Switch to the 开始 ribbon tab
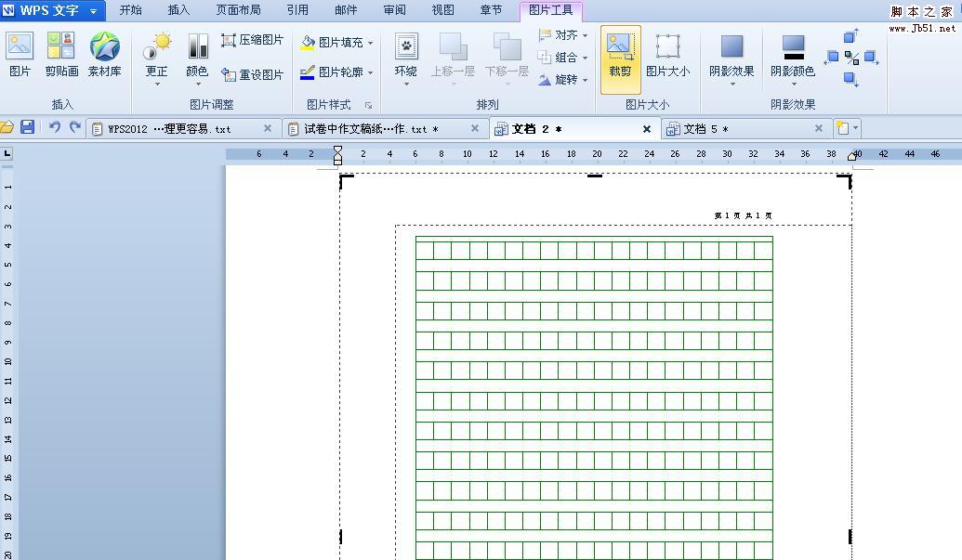Viewport: 962px width, 560px height. click(130, 10)
